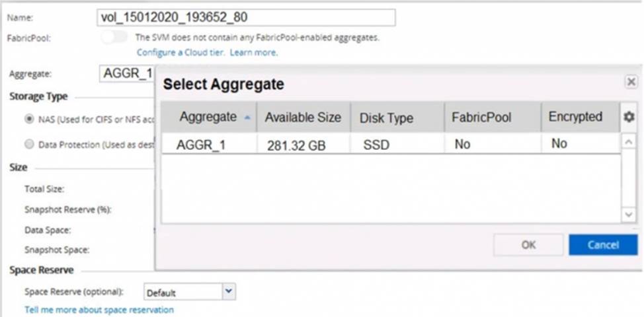Open the Configure a Cloud tier link
644x317 pixels.
point(181,52)
